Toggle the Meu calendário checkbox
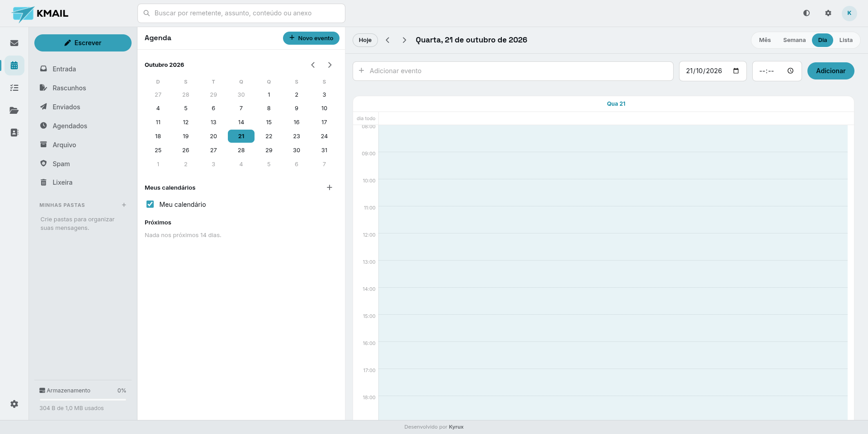 pyautogui.click(x=150, y=204)
